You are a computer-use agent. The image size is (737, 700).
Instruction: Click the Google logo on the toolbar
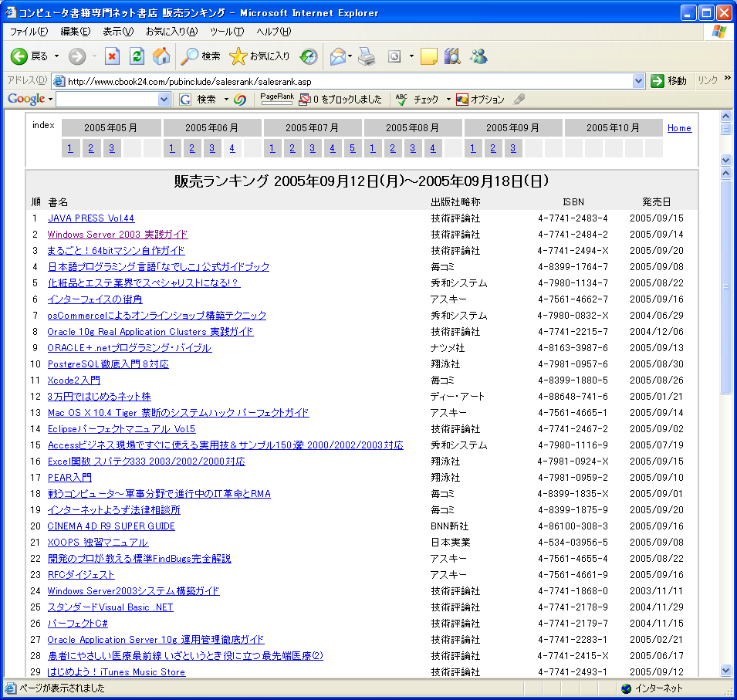click(x=26, y=100)
